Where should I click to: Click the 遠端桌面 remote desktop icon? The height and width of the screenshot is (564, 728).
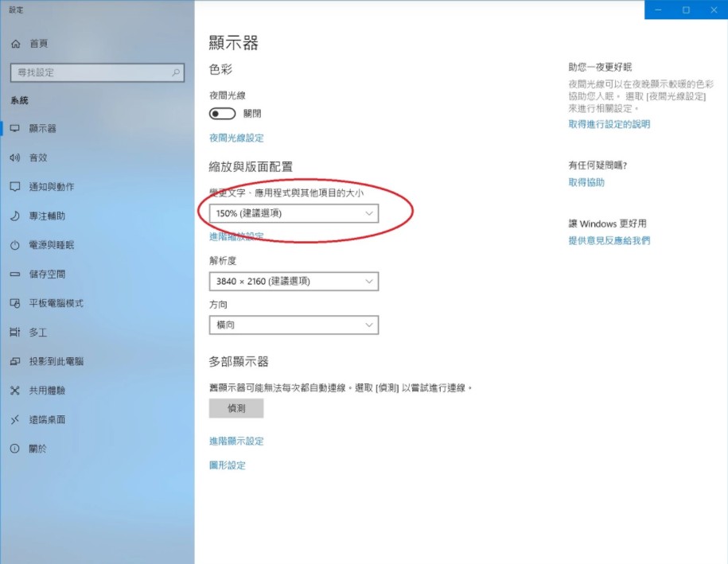[x=15, y=419]
